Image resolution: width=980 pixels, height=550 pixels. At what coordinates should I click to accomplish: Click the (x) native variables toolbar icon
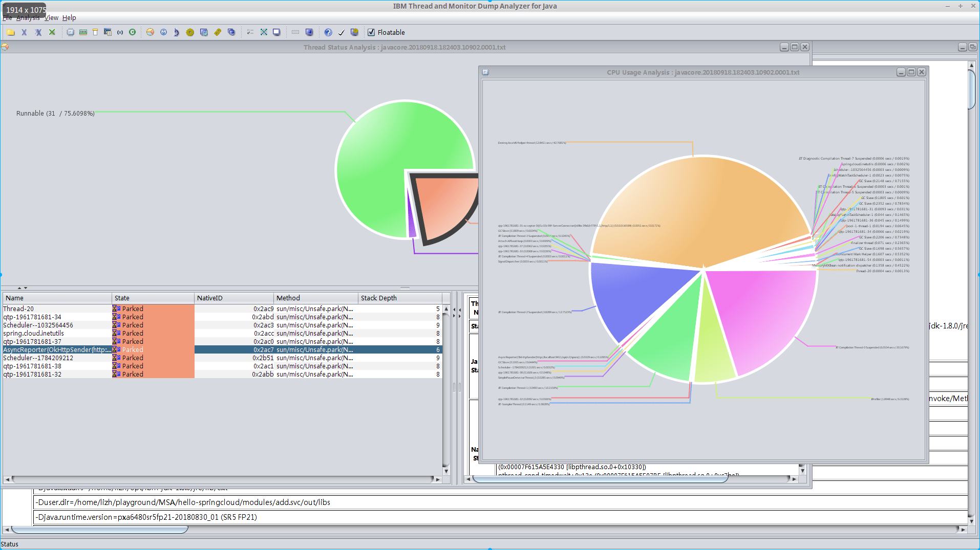[x=120, y=32]
